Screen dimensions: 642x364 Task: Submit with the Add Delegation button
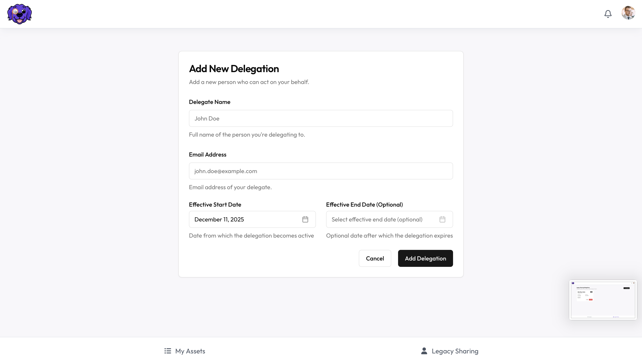tap(425, 258)
